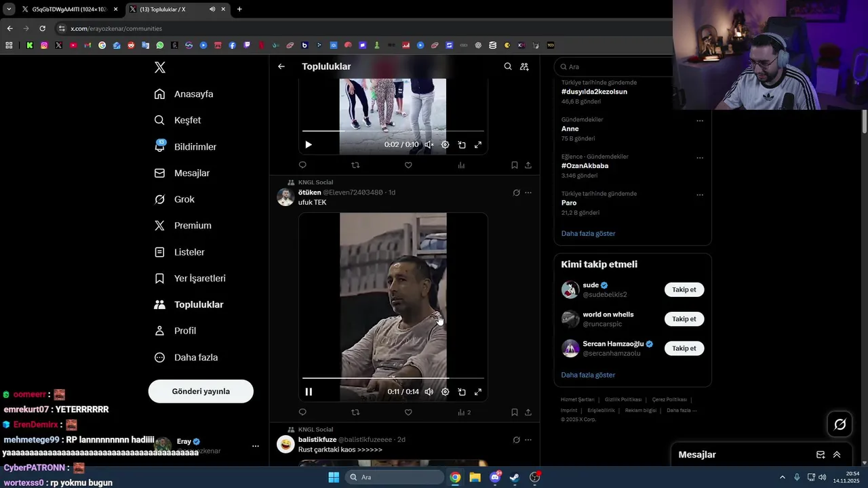This screenshot has height=488, width=868.
Task: Open more options on balistikfuze post
Action: pos(528,440)
